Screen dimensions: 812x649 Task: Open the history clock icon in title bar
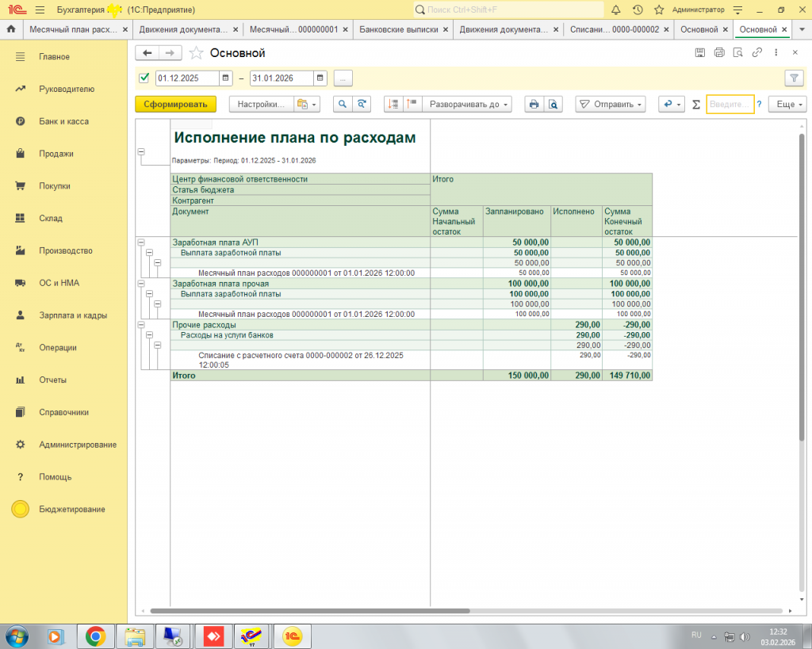(x=638, y=10)
